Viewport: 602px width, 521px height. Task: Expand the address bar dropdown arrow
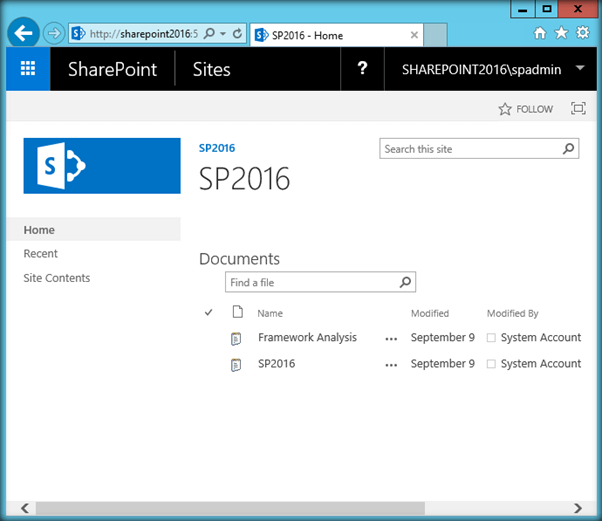[x=223, y=34]
